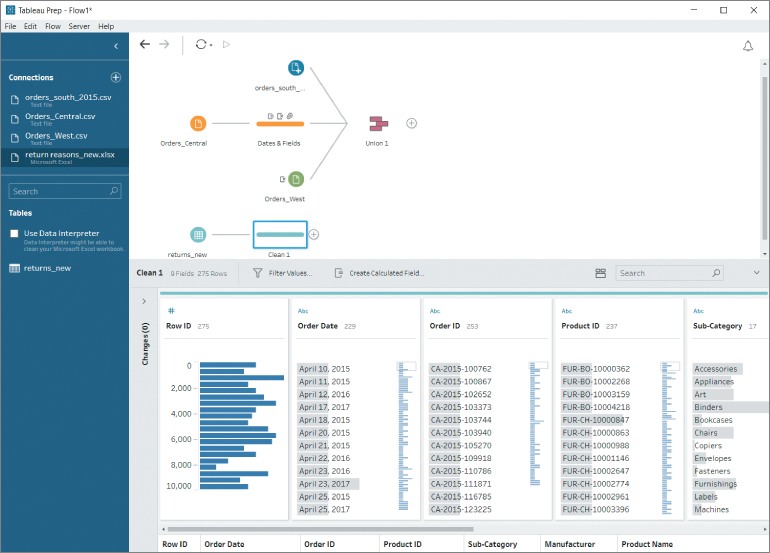The height and width of the screenshot is (553, 770).
Task: Select the Orders_West input step icon
Action: pyautogui.click(x=296, y=179)
